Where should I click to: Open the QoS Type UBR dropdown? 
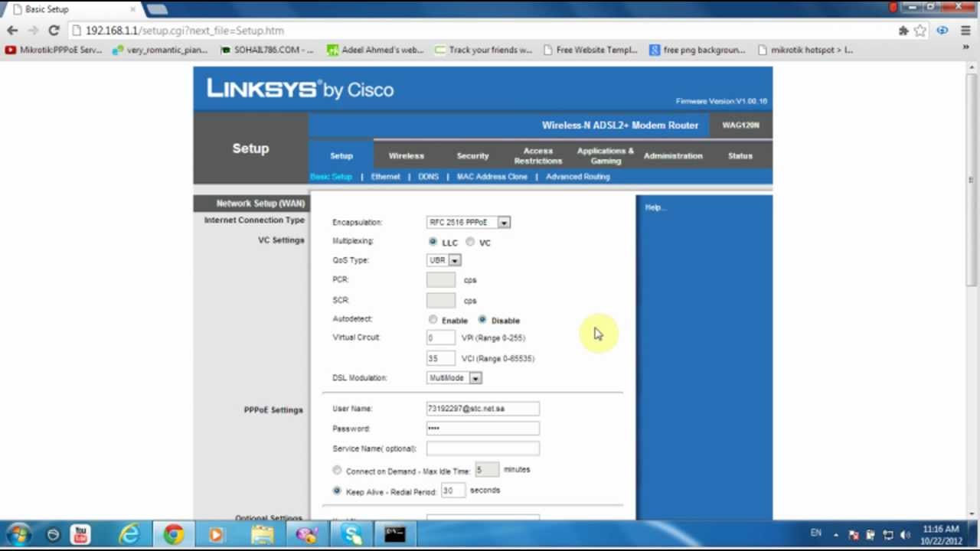click(444, 260)
